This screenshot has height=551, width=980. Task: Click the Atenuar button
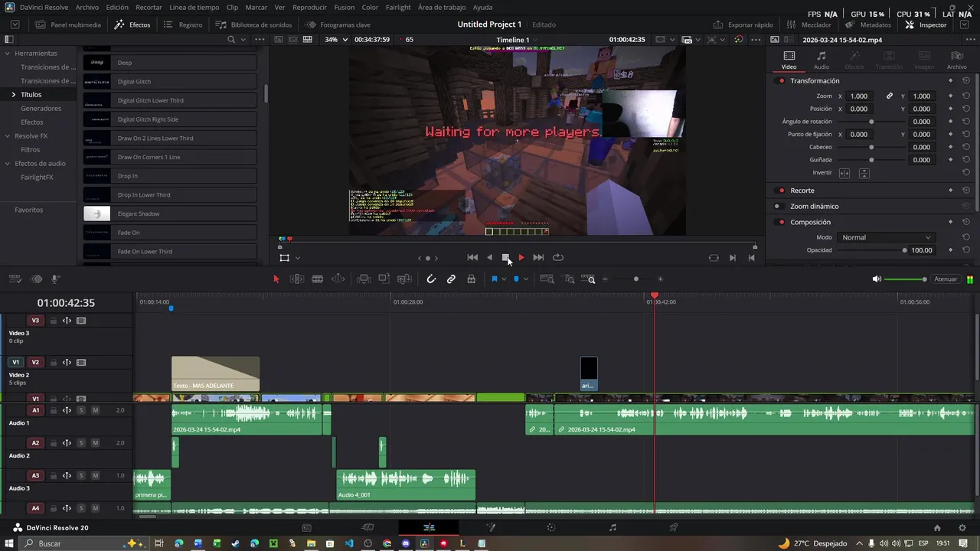point(946,279)
